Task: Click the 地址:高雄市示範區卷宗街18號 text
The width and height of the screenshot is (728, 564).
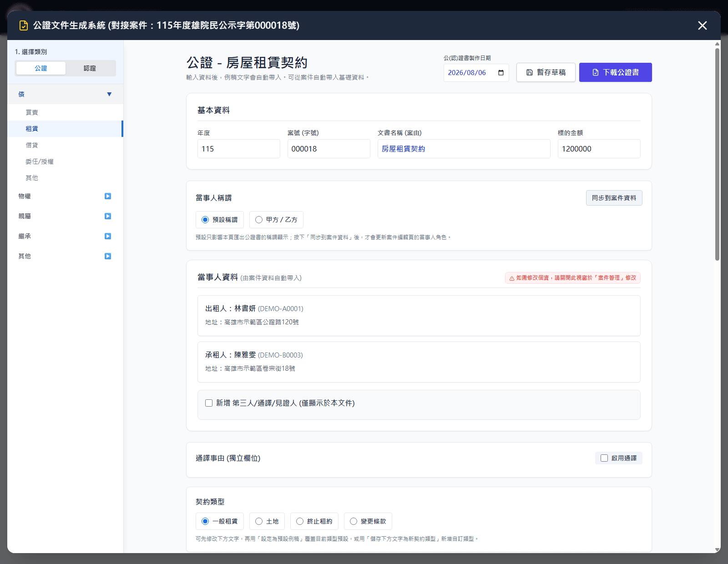Action: [250, 368]
